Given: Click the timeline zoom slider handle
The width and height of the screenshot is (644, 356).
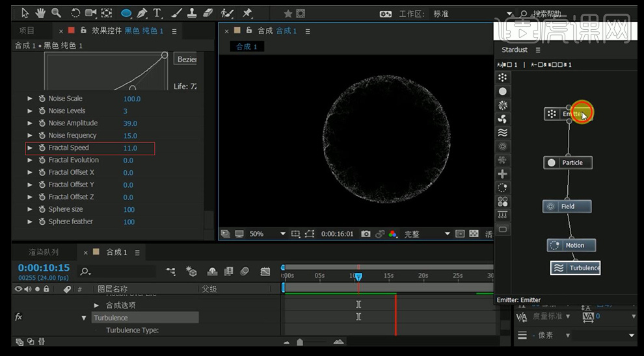Looking at the screenshot, I should tap(300, 342).
